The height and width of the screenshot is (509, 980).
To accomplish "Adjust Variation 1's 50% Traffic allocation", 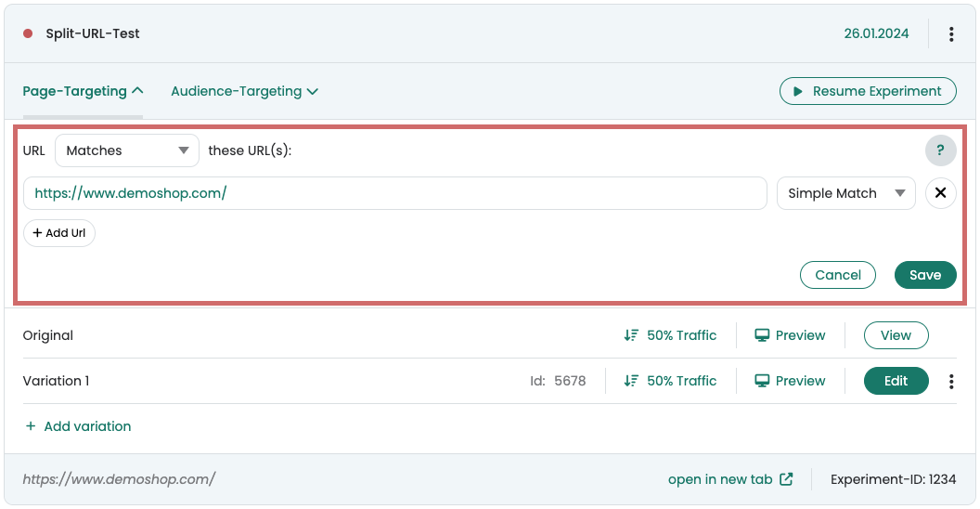I will click(670, 381).
